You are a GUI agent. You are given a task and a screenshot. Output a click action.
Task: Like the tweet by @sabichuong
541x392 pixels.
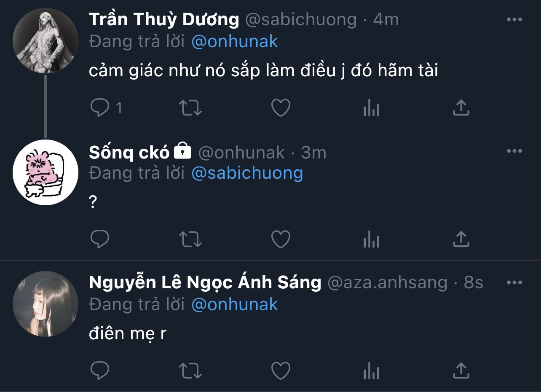(x=281, y=108)
